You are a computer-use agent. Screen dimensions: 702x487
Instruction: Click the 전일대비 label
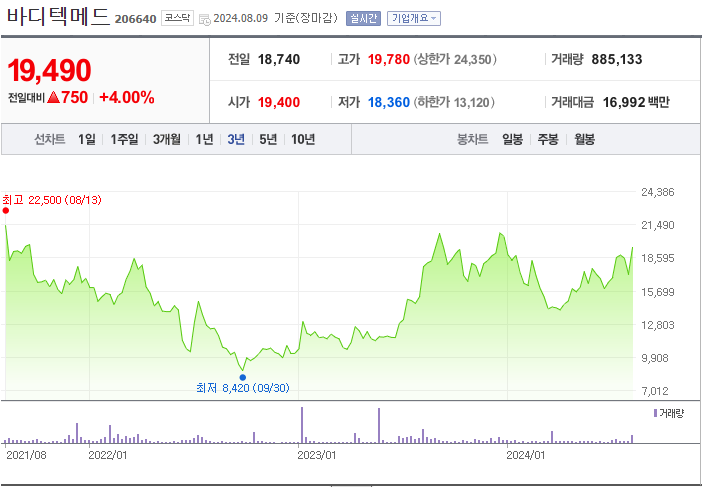click(26, 98)
